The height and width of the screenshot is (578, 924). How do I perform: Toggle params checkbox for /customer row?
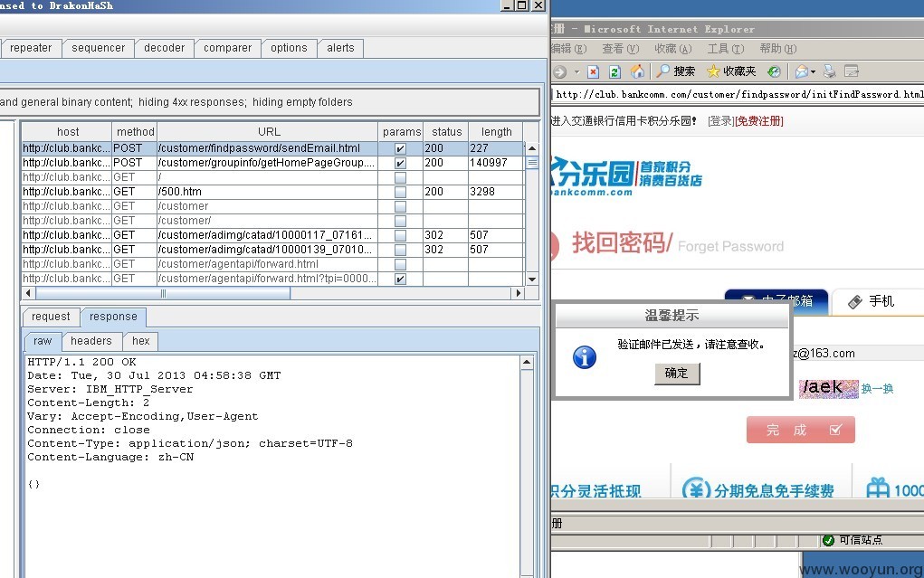400,206
